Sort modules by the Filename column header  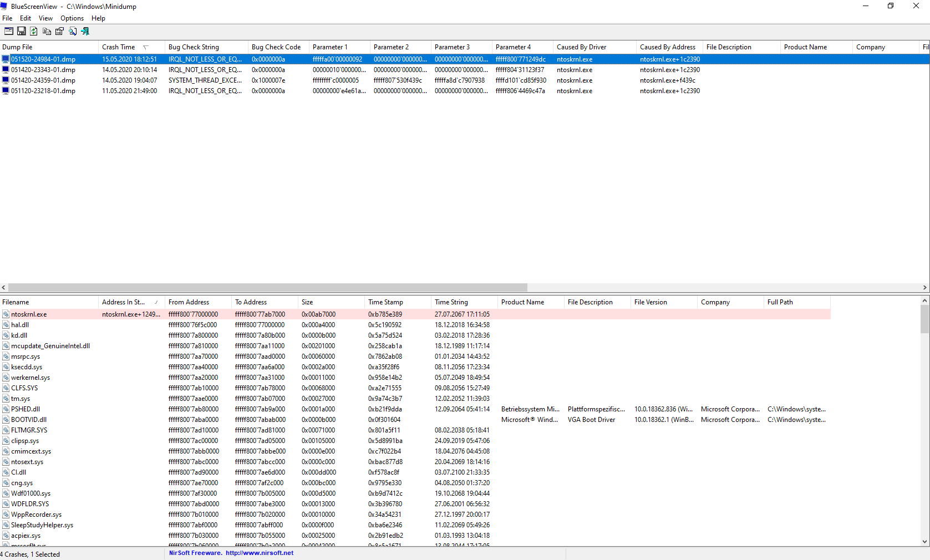click(x=49, y=302)
